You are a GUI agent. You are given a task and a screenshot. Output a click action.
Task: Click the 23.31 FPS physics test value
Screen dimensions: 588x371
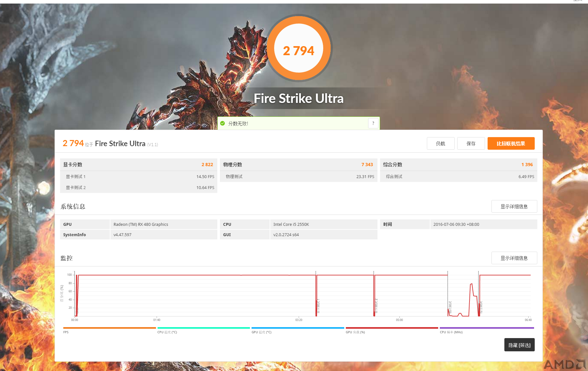[x=365, y=177]
